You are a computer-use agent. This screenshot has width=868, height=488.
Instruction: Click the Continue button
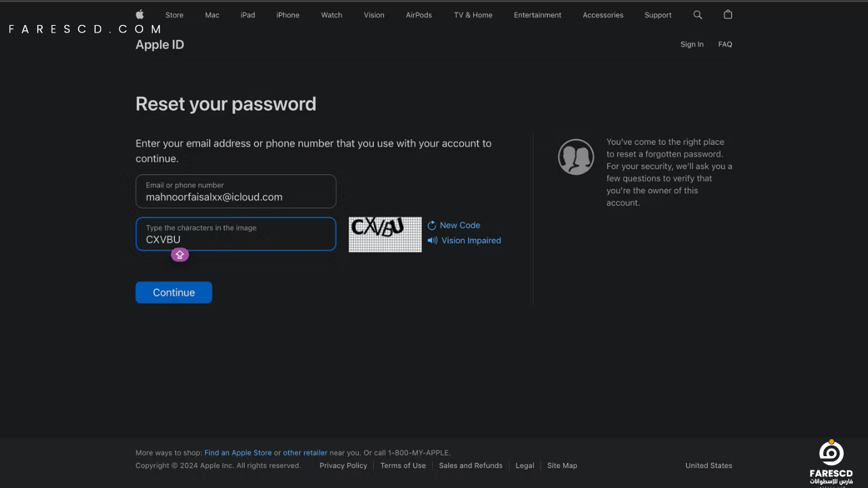coord(174,292)
